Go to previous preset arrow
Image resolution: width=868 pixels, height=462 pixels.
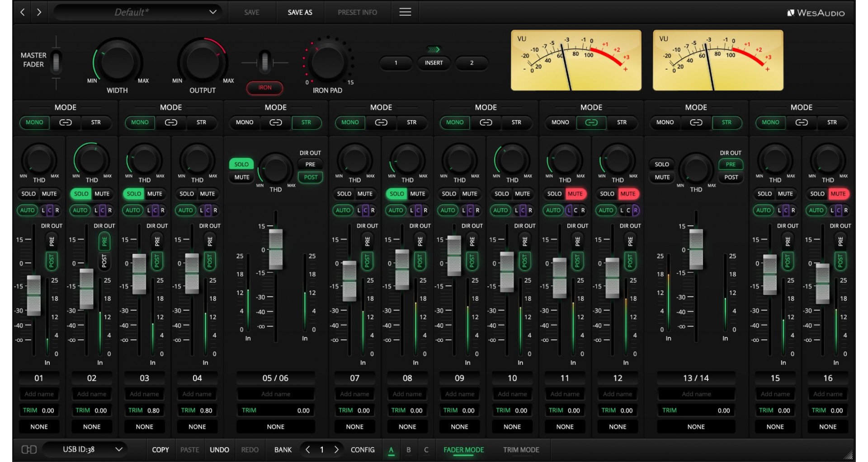click(x=23, y=12)
